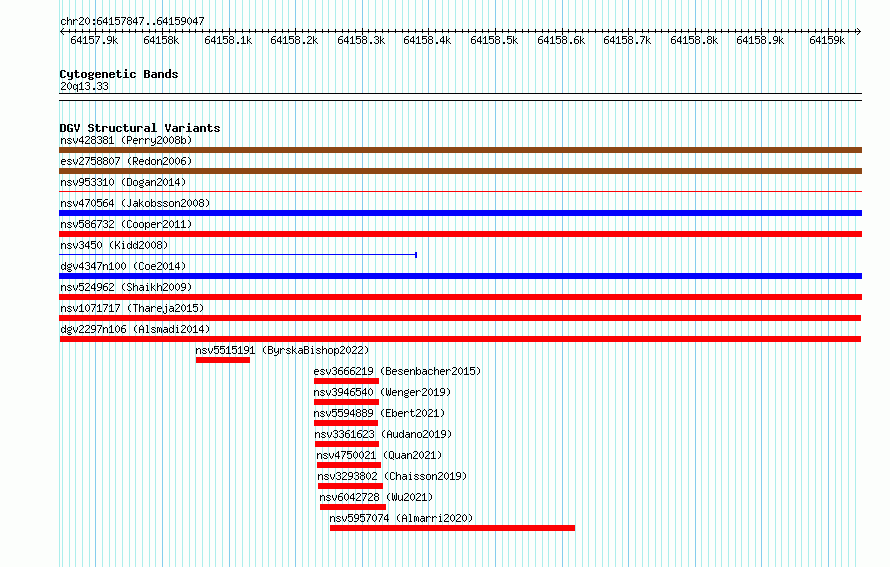Select nsv524962 (Shaikh2009) label
This screenshot has width=890, height=567.
(x=126, y=287)
